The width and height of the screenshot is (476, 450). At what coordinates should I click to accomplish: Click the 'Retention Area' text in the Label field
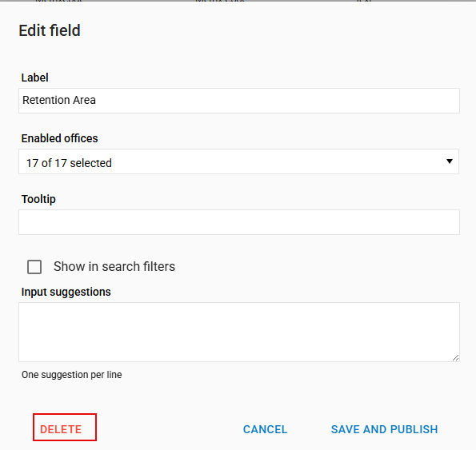coord(59,100)
